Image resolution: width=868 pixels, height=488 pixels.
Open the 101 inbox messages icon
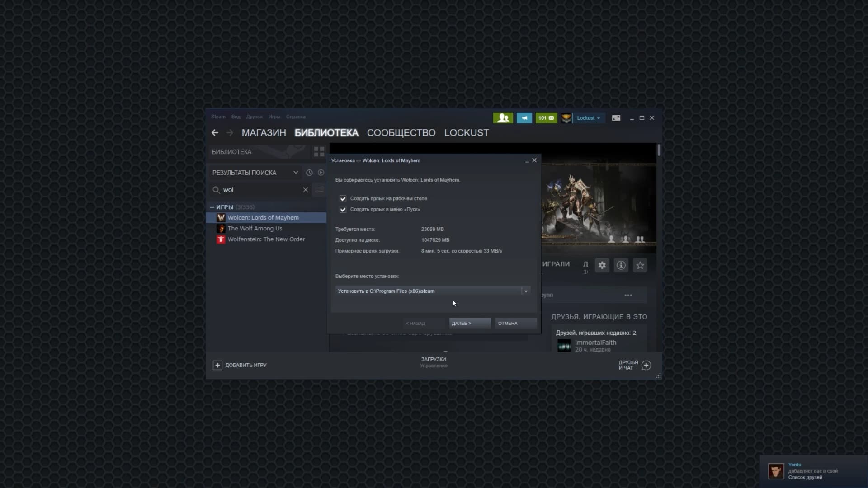click(546, 118)
